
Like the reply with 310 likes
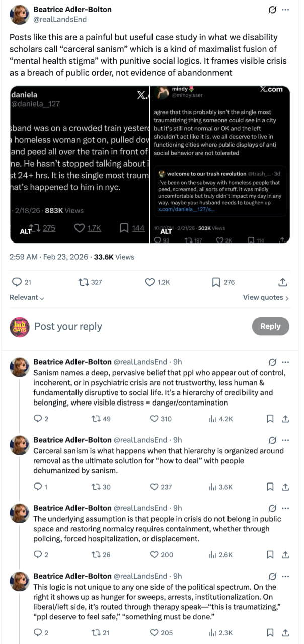(155, 418)
